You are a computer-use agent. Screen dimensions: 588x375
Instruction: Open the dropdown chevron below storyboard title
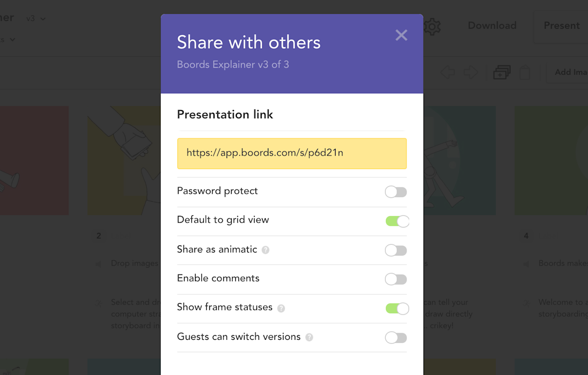(12, 39)
